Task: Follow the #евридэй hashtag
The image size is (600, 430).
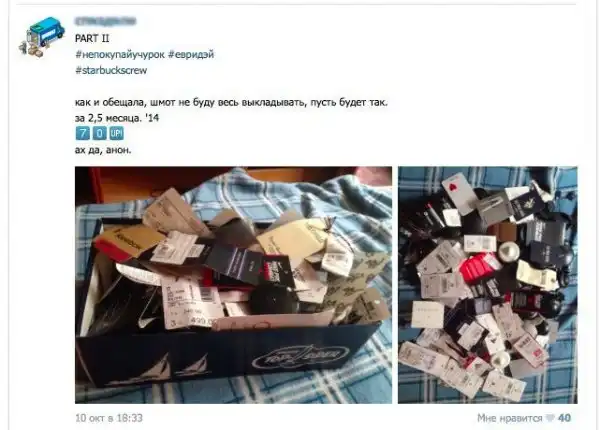Action: pyautogui.click(x=191, y=54)
